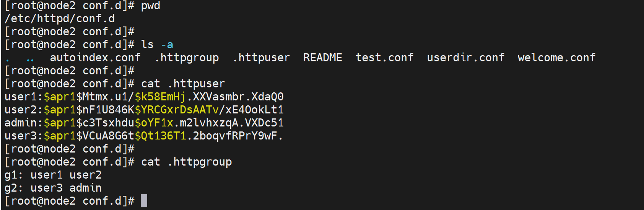Click autoindex.conf in the ls listing
Image resolution: width=644 pixels, height=210 pixels.
(95, 58)
